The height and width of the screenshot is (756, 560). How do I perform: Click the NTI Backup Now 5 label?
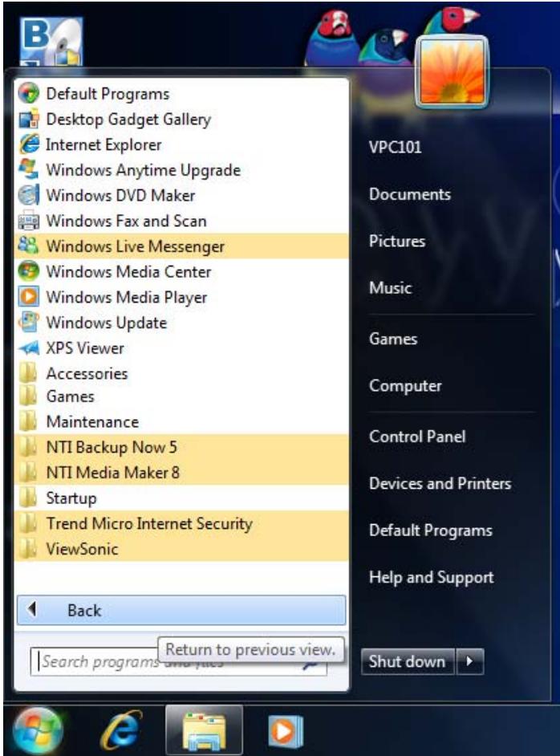[112, 447]
